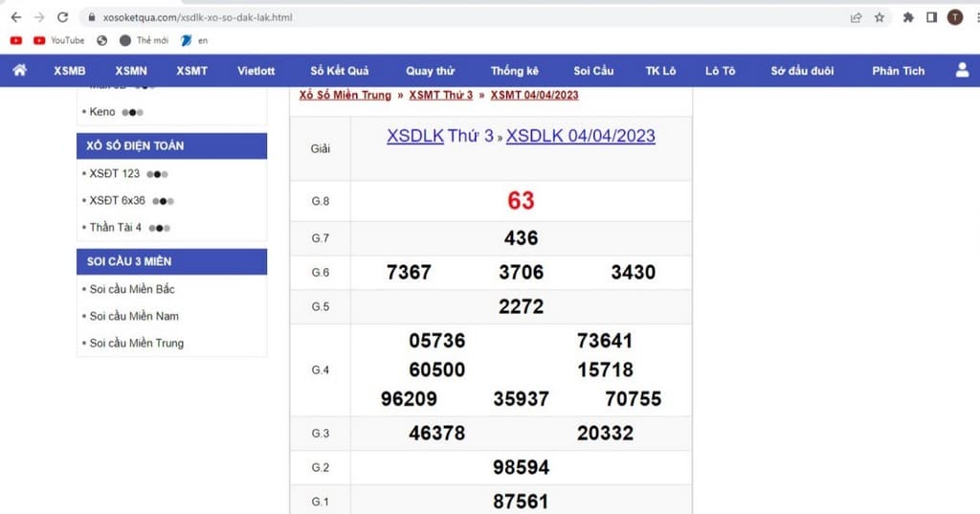Click the home icon in site navbar
980x514 pixels.
20,70
